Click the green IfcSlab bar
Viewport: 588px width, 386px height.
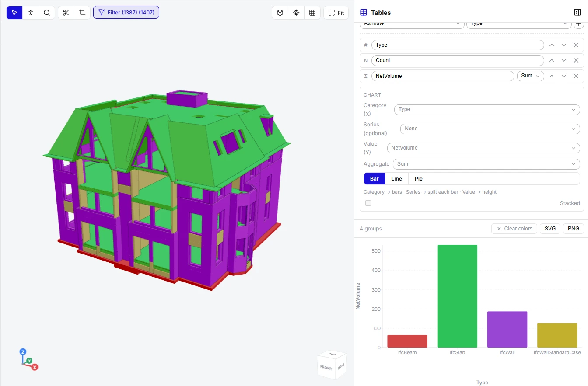point(457,296)
